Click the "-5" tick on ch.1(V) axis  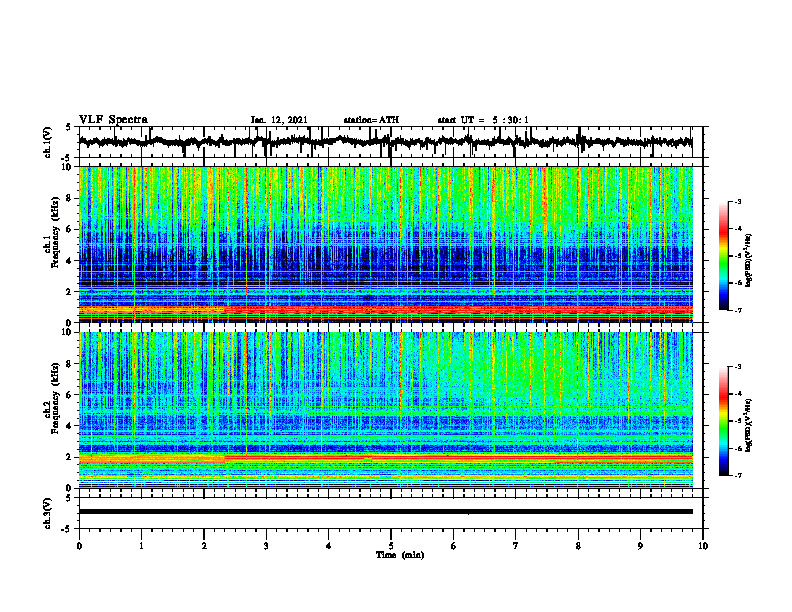pos(66,157)
